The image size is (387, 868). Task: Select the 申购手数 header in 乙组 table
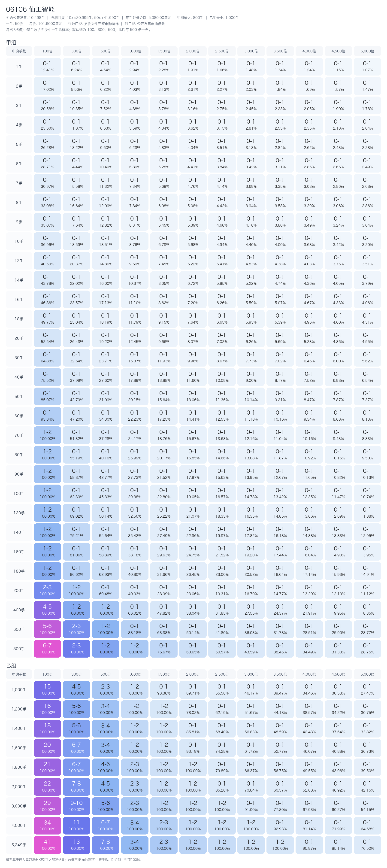[x=19, y=674]
